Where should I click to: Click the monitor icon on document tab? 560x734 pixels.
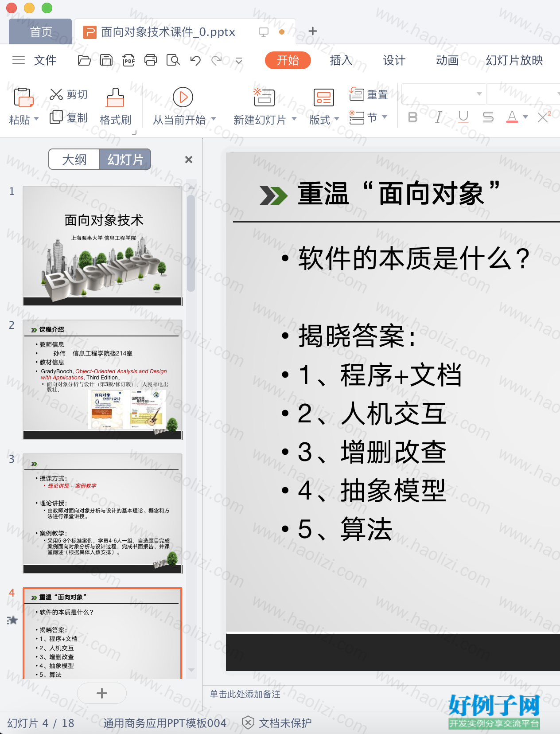(264, 32)
